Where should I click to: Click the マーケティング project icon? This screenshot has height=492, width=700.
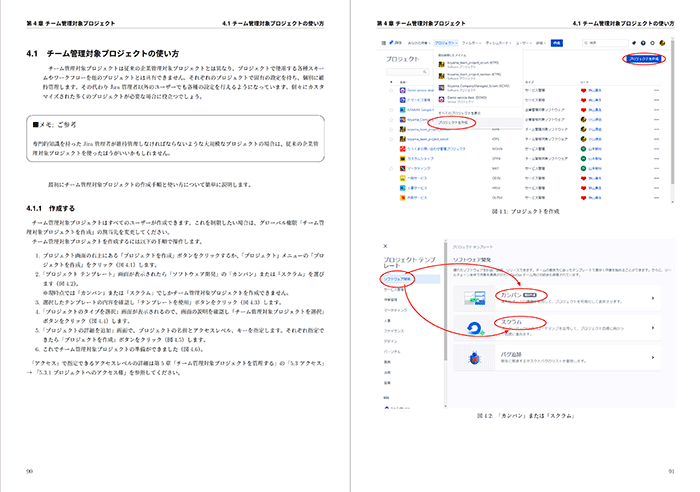click(x=402, y=168)
